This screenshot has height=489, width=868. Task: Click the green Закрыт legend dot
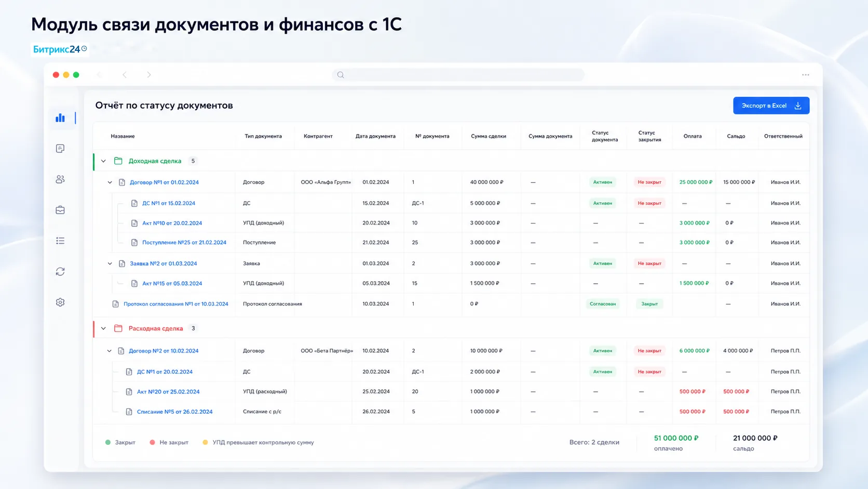[x=108, y=442]
